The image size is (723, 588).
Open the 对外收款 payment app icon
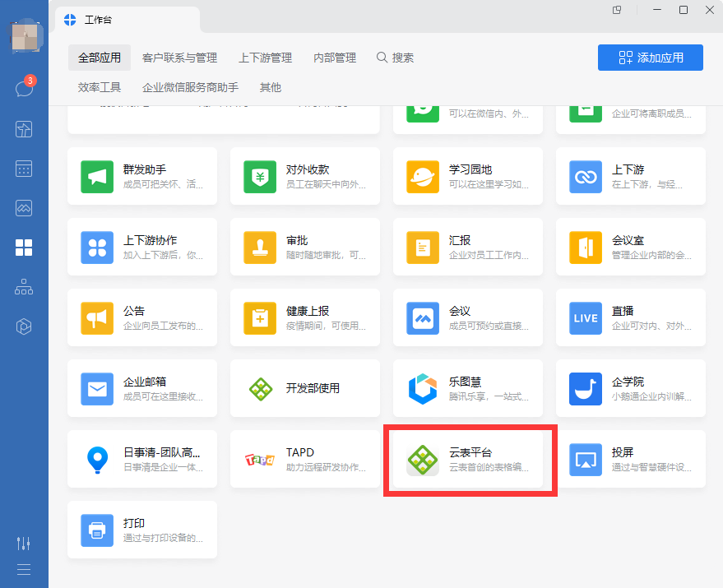[260, 177]
